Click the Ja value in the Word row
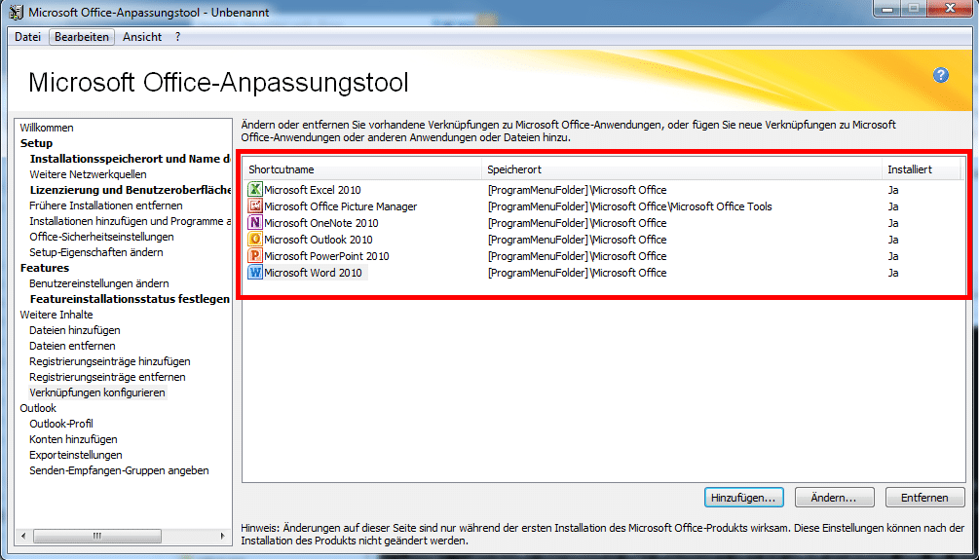This screenshot has width=979, height=560. (x=893, y=273)
